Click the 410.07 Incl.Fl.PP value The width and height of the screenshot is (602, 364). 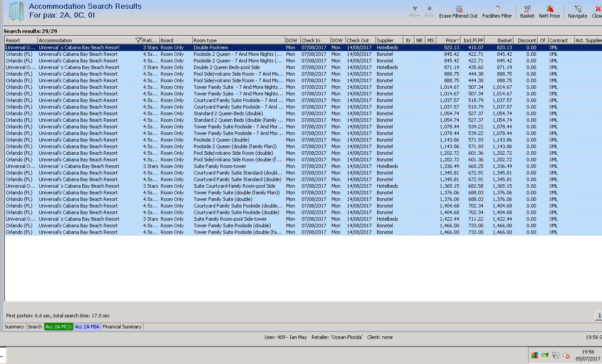(x=476, y=47)
